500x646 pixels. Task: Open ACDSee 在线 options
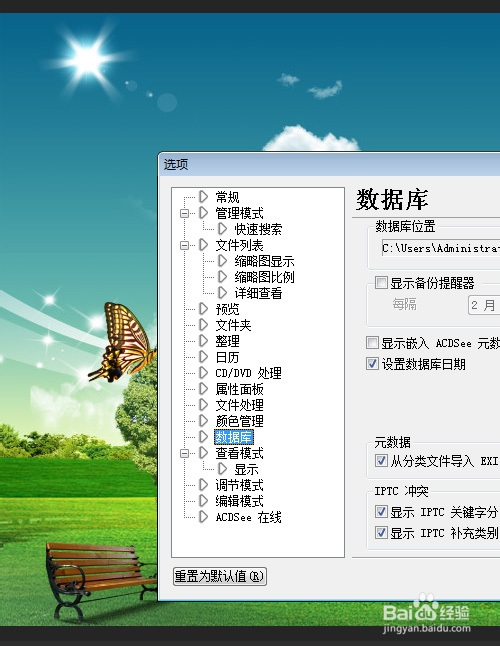(248, 517)
